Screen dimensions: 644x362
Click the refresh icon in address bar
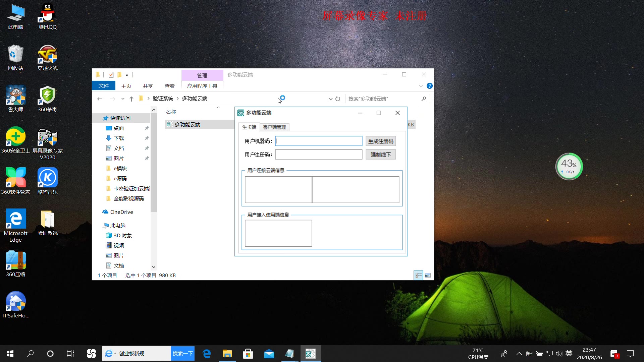tap(338, 99)
